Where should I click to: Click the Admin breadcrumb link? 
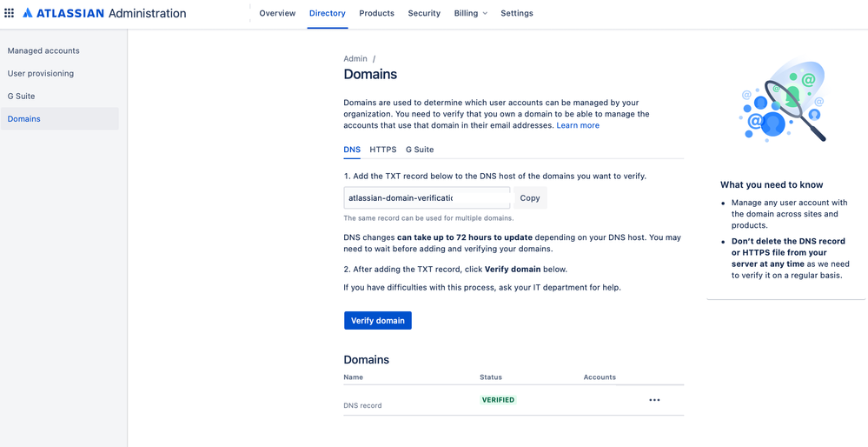(355, 59)
